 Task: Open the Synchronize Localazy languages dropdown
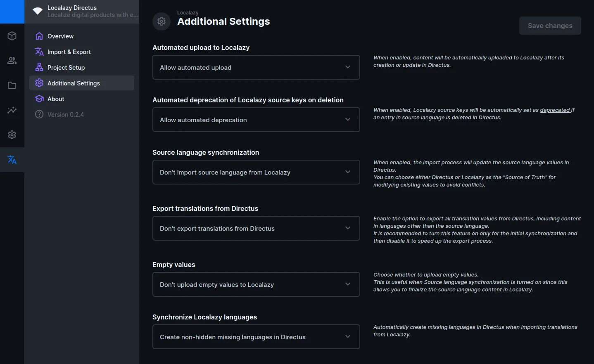[256, 337]
